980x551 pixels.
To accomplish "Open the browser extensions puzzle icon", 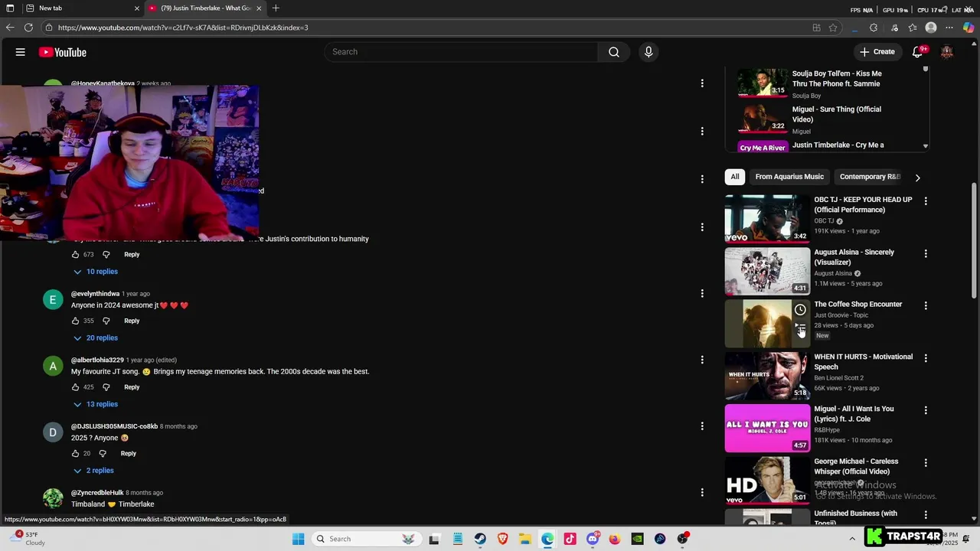I will 874,28.
